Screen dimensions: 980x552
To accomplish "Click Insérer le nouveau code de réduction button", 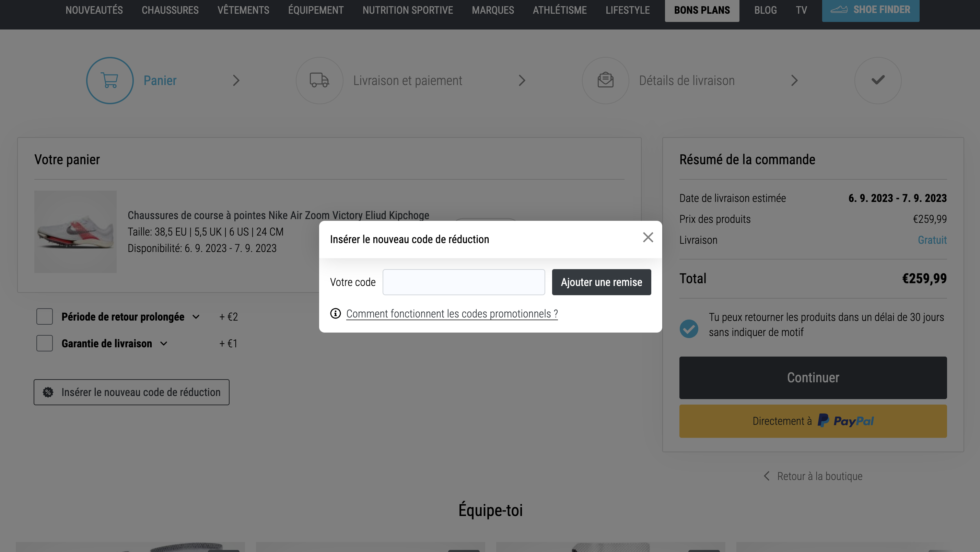I will click(x=131, y=392).
